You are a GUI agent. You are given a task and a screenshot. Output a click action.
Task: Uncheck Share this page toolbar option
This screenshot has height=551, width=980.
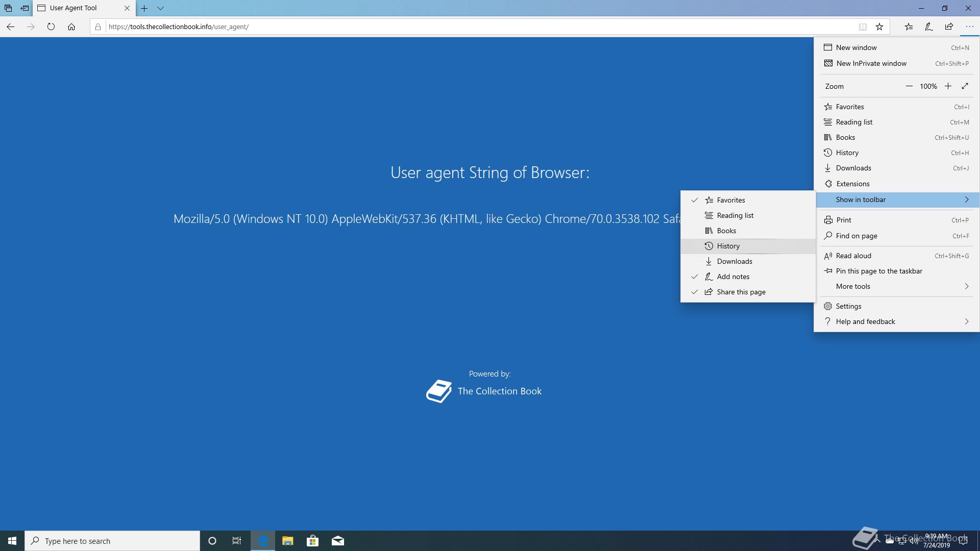741,292
